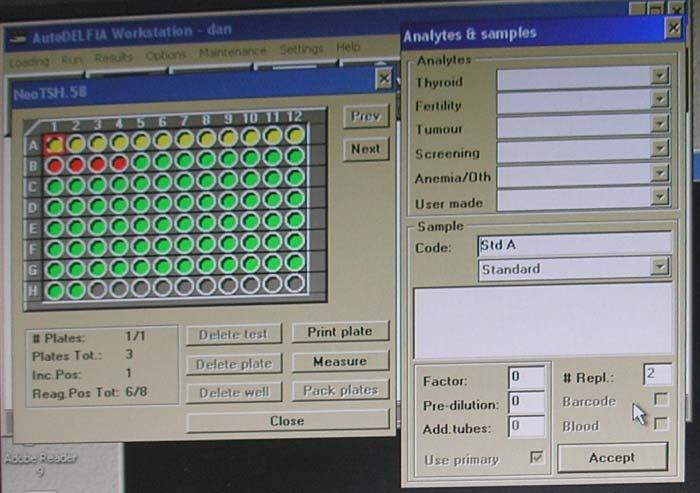Edit the sample Code field

coord(575,245)
